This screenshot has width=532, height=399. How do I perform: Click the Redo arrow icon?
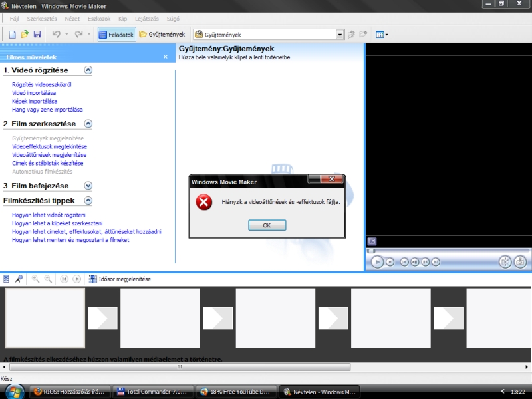[x=78, y=34]
